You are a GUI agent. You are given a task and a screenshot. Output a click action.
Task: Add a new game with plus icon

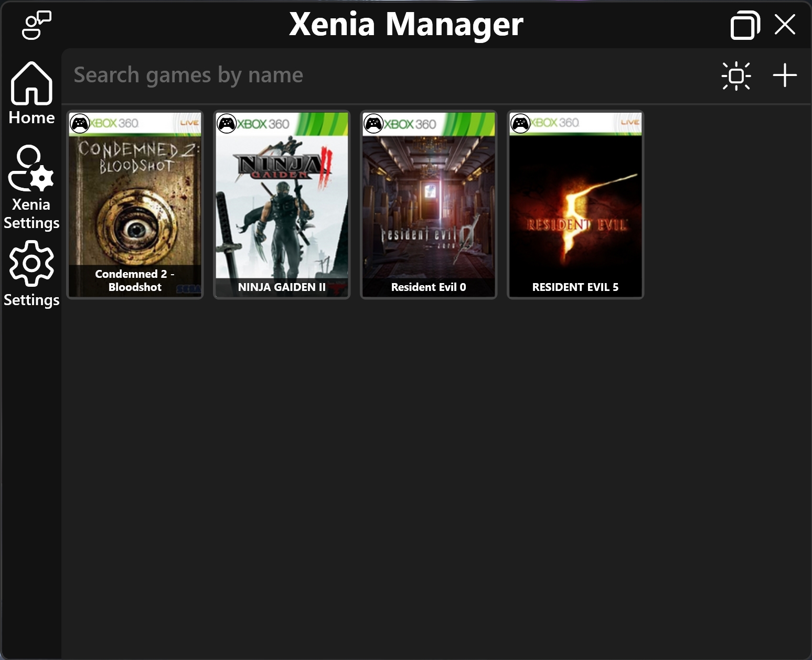pyautogui.click(x=785, y=75)
